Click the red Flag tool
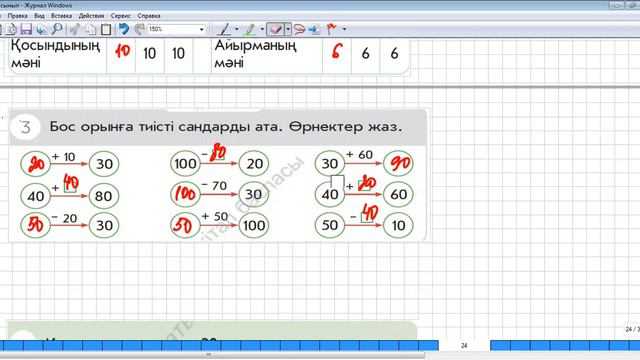This screenshot has width=640, height=360. (x=331, y=29)
